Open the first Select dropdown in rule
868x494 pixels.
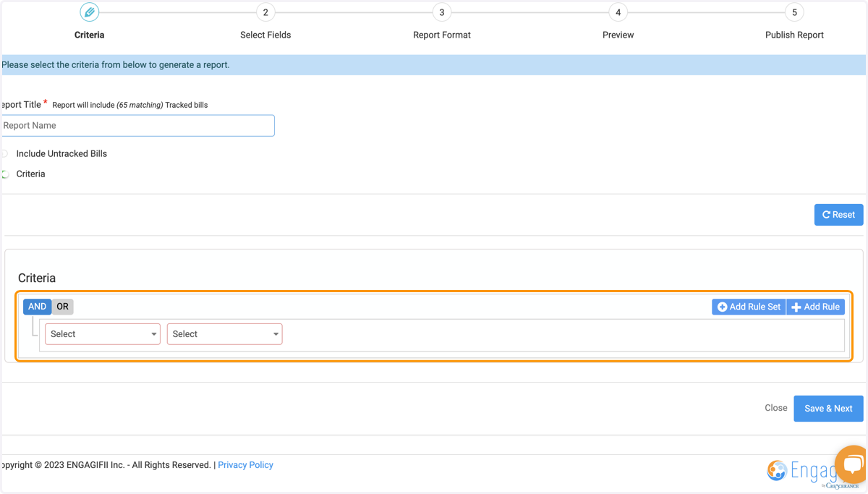click(x=103, y=334)
